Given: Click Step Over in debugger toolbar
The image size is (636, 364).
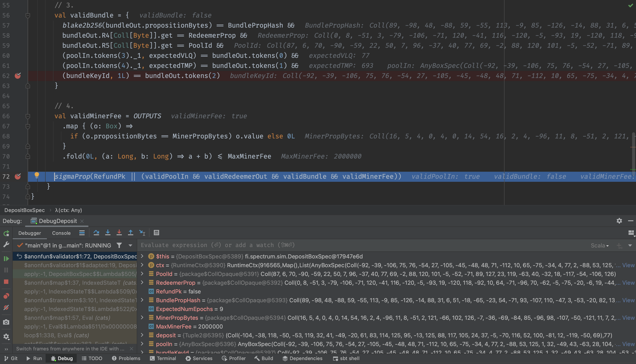Looking at the screenshot, I should tap(96, 233).
